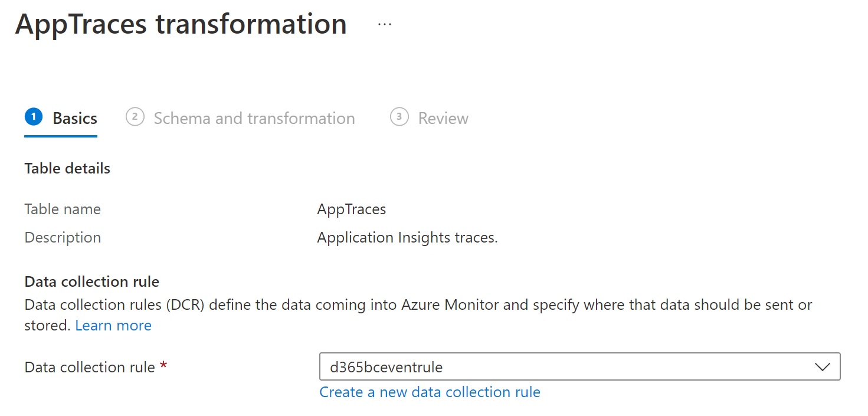Go to Schema and transformation tab label
This screenshot has width=868, height=416.
(254, 119)
